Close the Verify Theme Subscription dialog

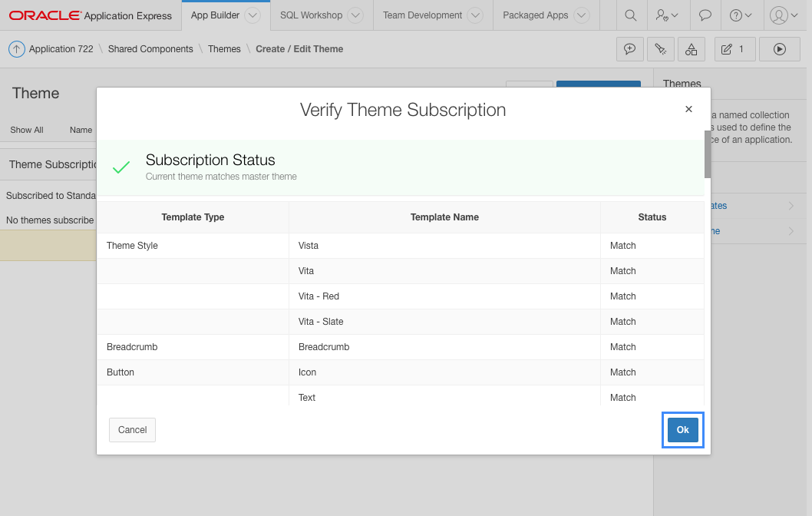[688, 110]
